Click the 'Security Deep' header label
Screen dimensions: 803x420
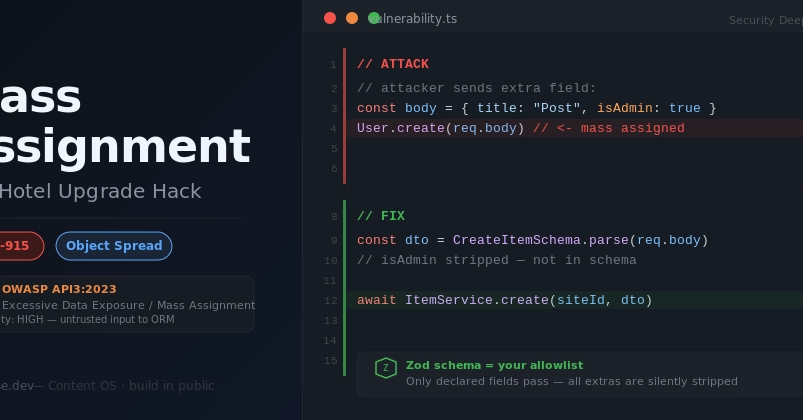click(x=766, y=20)
